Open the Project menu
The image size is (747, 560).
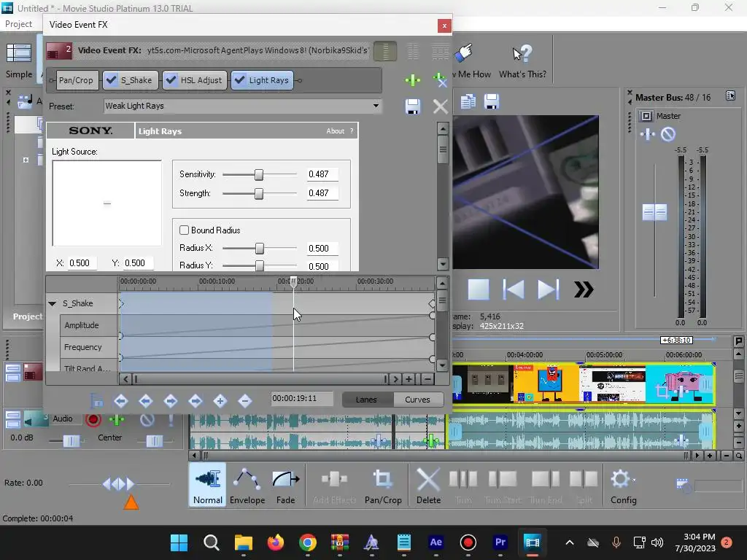[x=18, y=24]
